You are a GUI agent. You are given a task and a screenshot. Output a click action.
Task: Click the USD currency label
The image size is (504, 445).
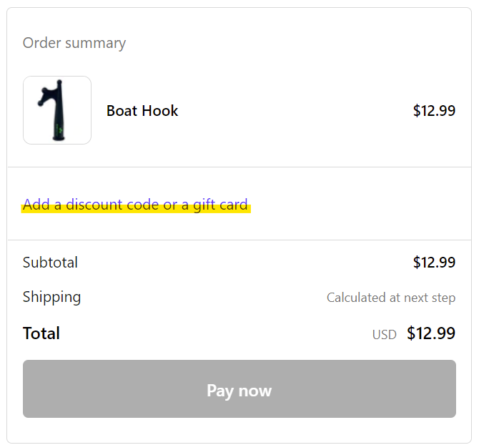[x=384, y=335]
